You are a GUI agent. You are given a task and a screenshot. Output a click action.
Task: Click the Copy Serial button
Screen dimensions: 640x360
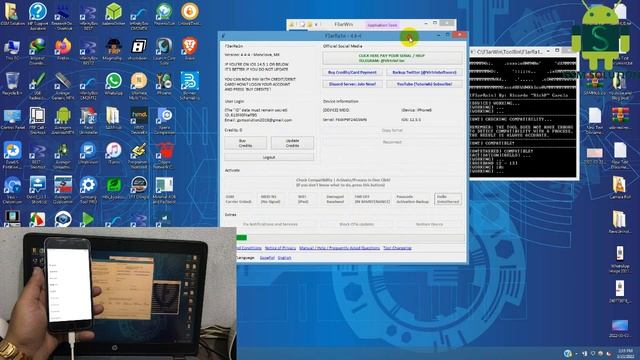coord(392,130)
